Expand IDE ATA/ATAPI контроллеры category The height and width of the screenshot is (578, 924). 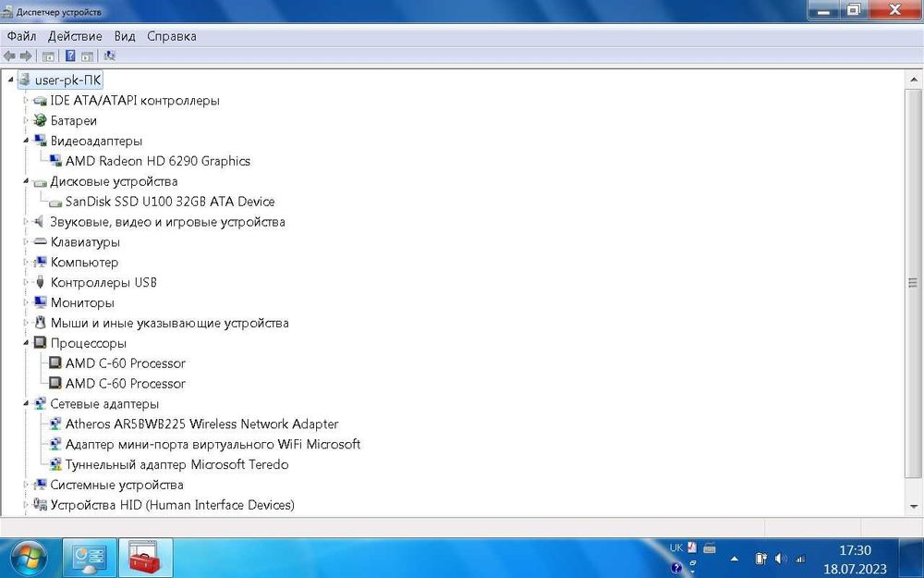click(x=25, y=100)
